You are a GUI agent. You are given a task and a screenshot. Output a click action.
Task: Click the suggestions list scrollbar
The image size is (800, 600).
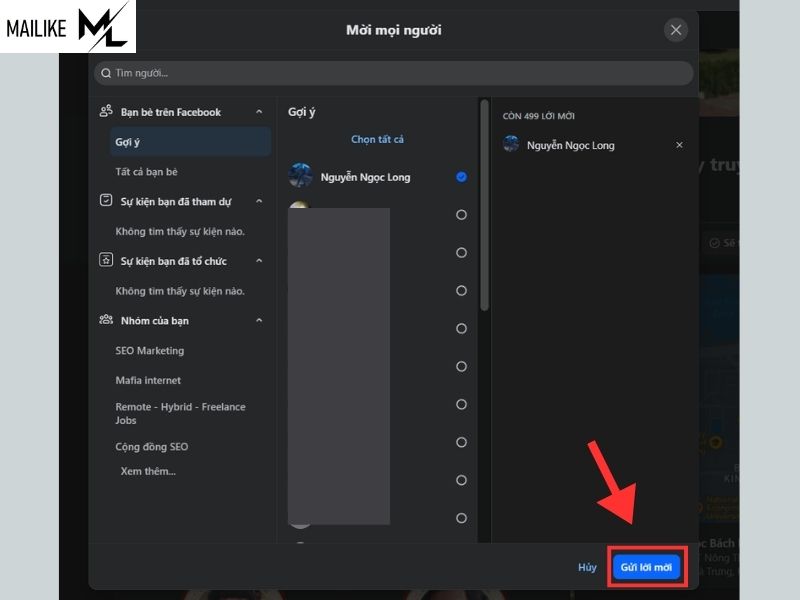click(484, 205)
